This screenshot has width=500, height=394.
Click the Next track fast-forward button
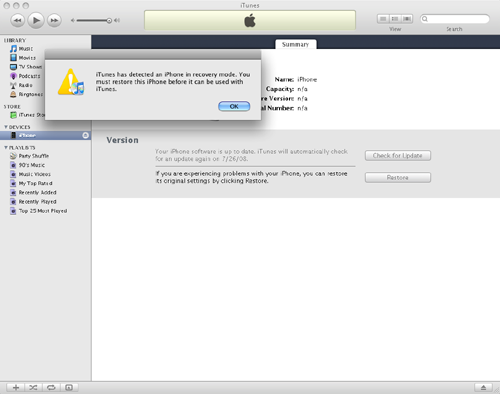point(54,20)
